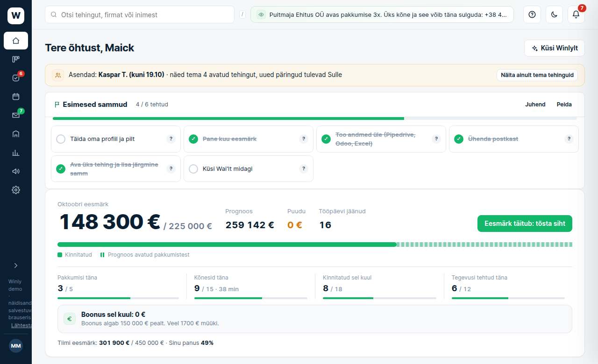
Task: Show help for 'Pane kuu eesmärk'
Action: pyautogui.click(x=304, y=139)
